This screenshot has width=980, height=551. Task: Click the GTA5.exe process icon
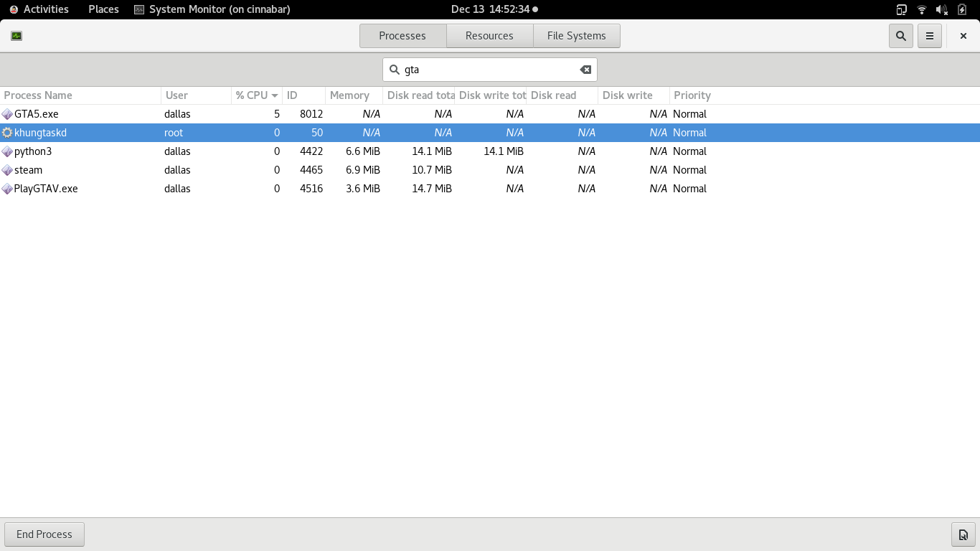[x=7, y=114]
